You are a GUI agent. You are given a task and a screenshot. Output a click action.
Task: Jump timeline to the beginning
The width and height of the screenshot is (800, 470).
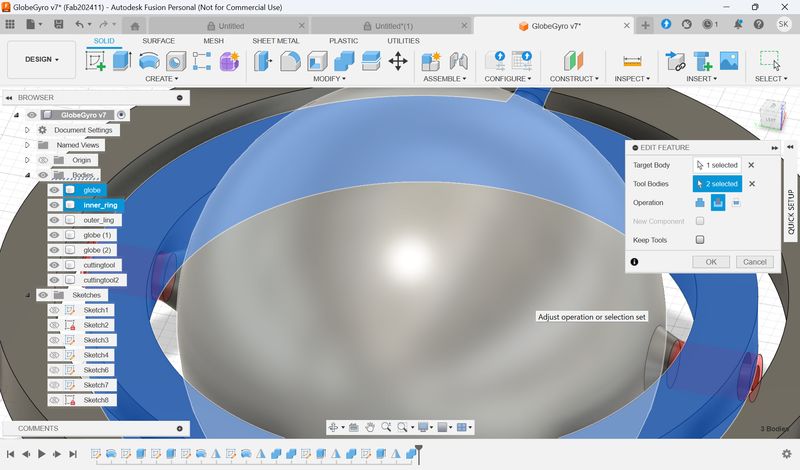[10, 454]
